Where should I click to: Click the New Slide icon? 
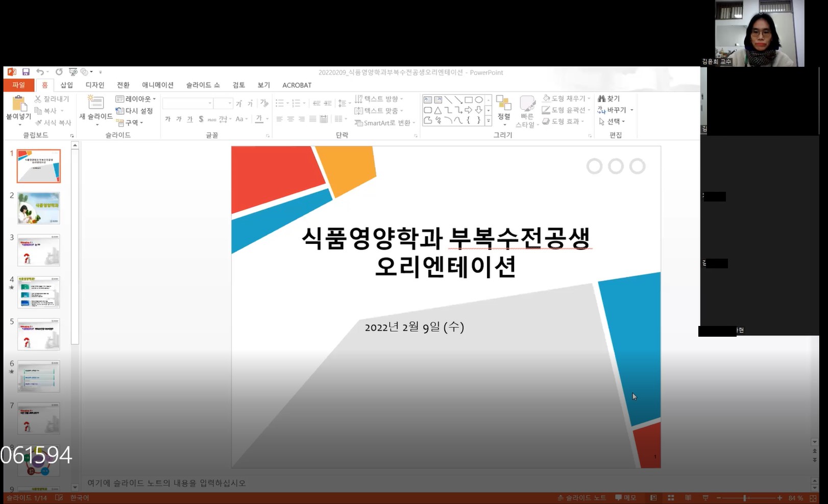click(95, 104)
